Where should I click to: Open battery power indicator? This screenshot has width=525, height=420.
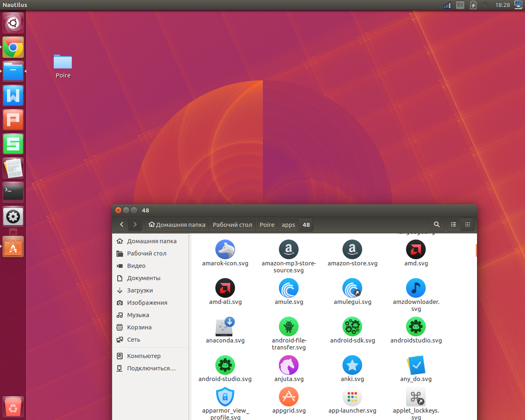(x=473, y=5)
